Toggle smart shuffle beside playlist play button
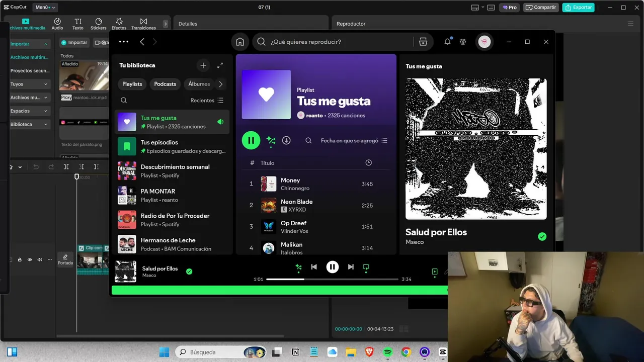Screen dimensions: 644x362 [x=271, y=140]
